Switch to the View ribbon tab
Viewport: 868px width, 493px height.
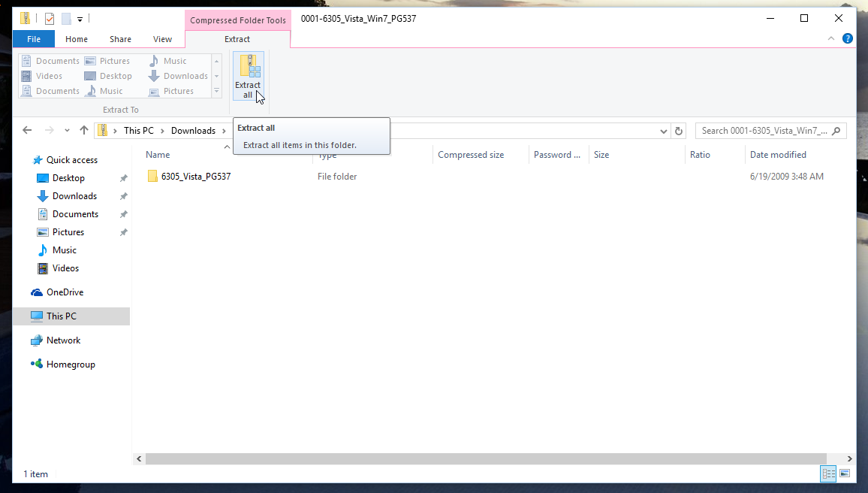[x=162, y=39]
